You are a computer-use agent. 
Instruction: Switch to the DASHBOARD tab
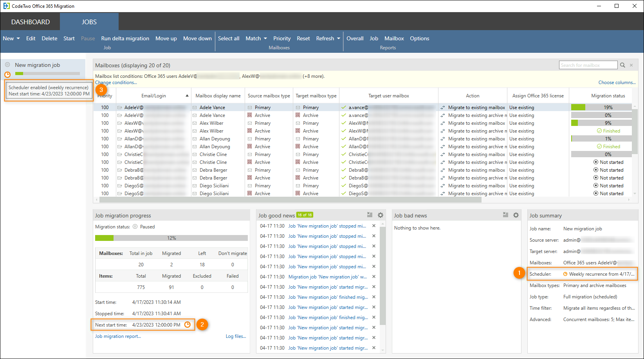(31, 22)
